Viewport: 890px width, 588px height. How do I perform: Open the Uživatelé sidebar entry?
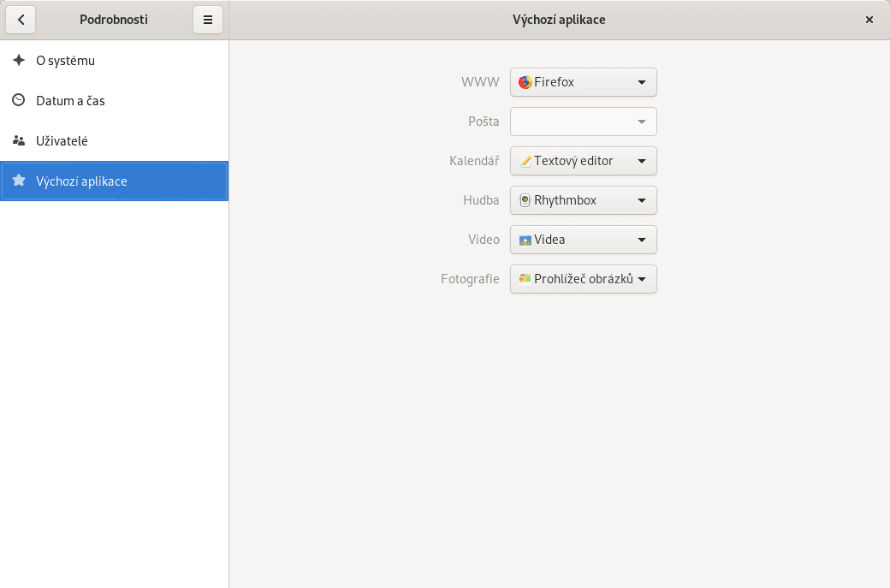(62, 140)
